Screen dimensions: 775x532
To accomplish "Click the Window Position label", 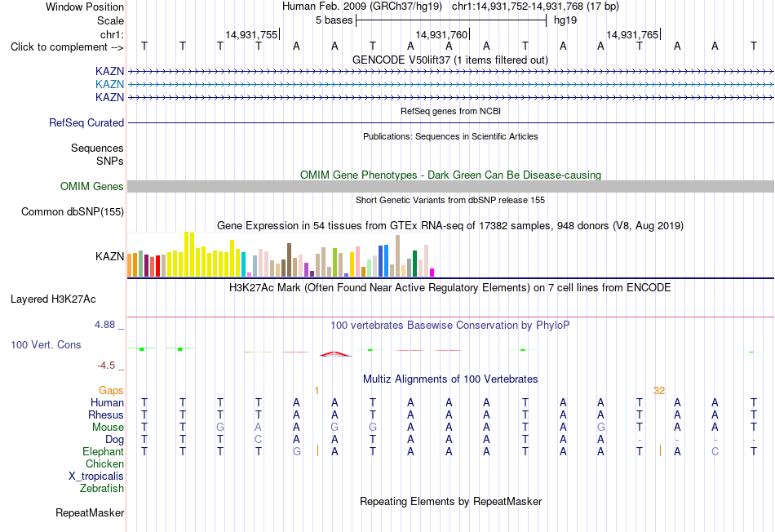I will 85,7.
